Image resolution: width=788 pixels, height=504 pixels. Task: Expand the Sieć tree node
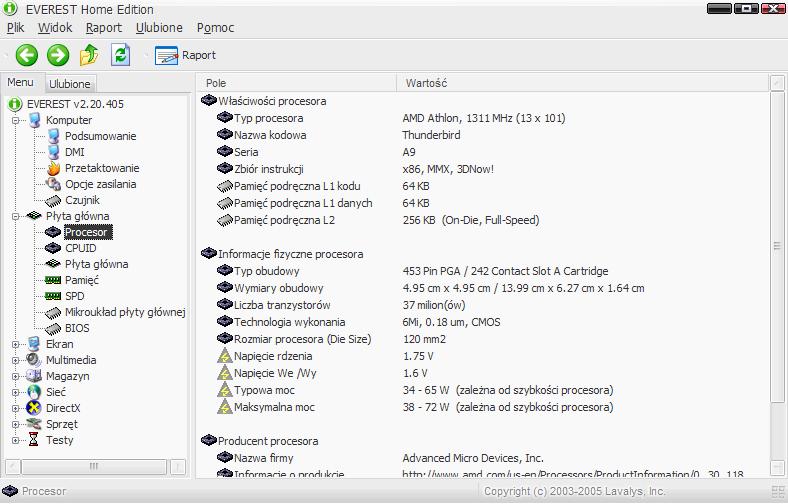point(17,392)
